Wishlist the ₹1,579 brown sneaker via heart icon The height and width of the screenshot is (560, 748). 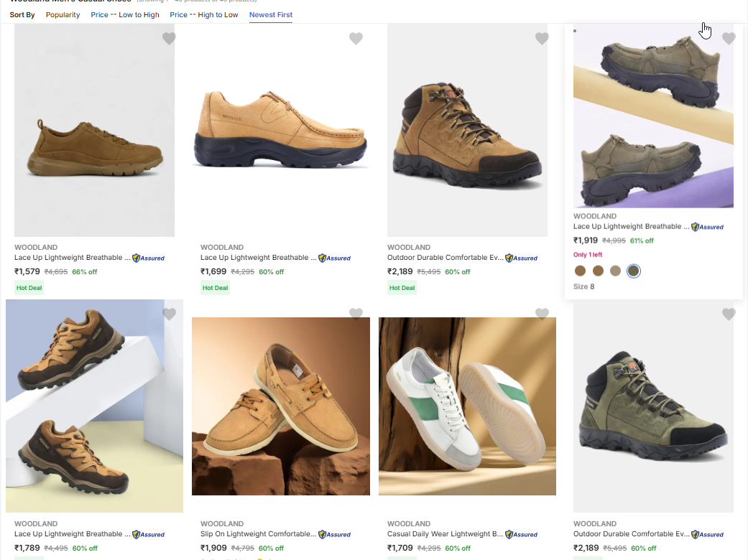(169, 39)
